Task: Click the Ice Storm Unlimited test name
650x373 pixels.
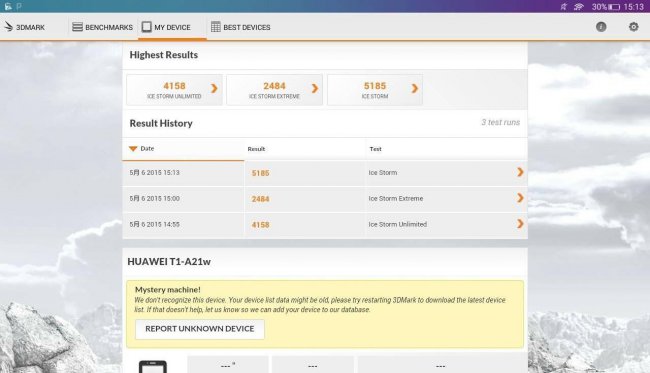Action: (x=398, y=224)
